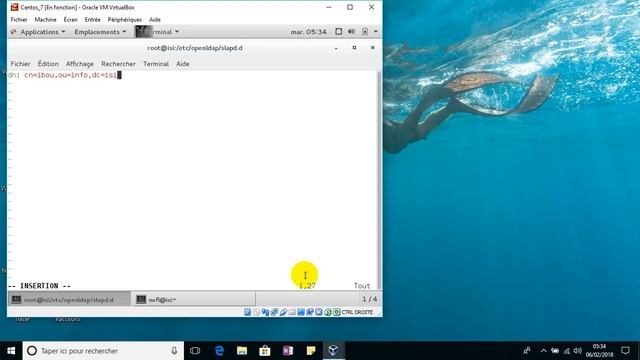The image size is (640, 360).
Task: Switch to nafi@isi terminal in taskbar
Action: [193, 300]
